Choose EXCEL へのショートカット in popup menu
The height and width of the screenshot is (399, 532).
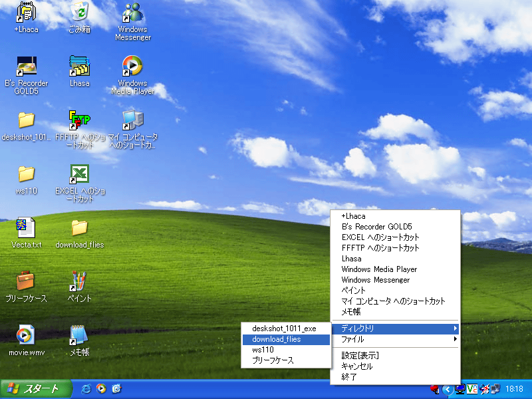(395, 237)
